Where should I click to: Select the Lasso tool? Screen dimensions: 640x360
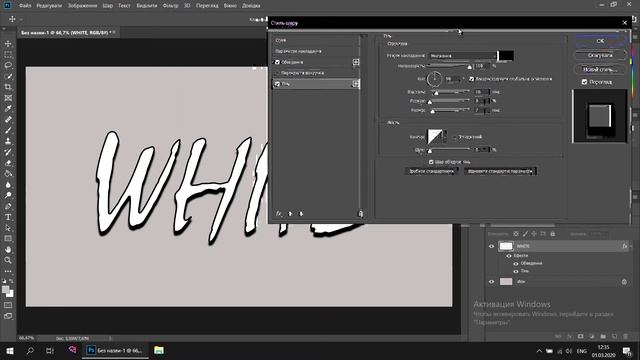click(x=8, y=65)
